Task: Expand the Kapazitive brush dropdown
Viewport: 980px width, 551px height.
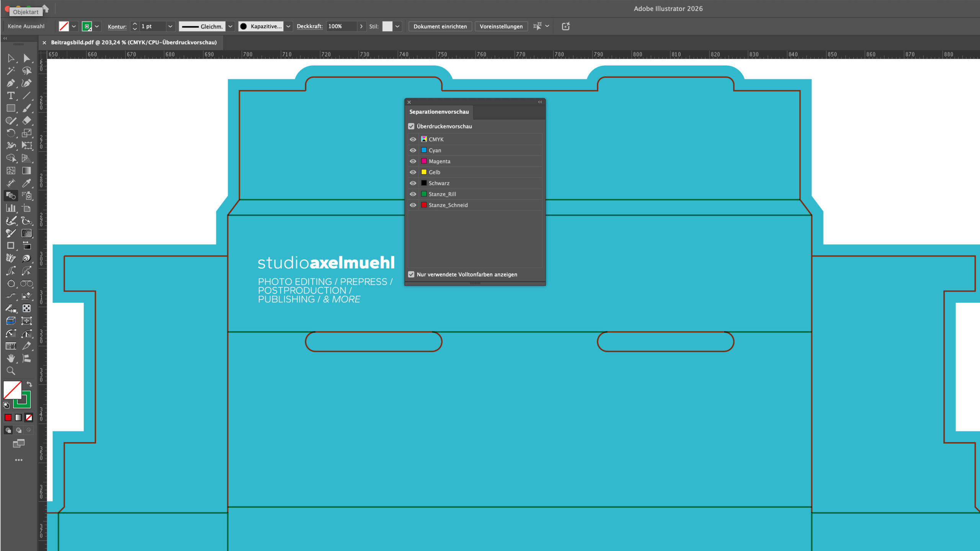Action: [288, 26]
